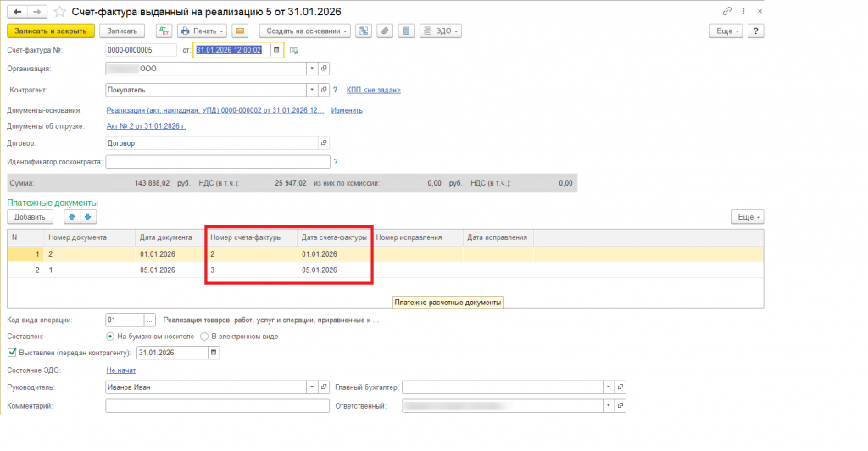Open КПП <не задан> link
Viewport: 868px width, 451px height.
click(x=374, y=90)
